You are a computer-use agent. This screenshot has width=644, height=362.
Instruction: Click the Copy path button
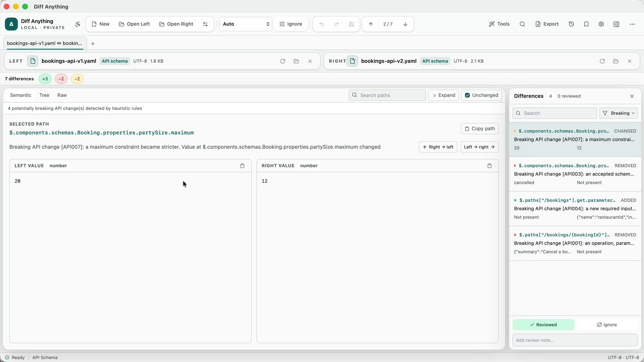(480, 129)
